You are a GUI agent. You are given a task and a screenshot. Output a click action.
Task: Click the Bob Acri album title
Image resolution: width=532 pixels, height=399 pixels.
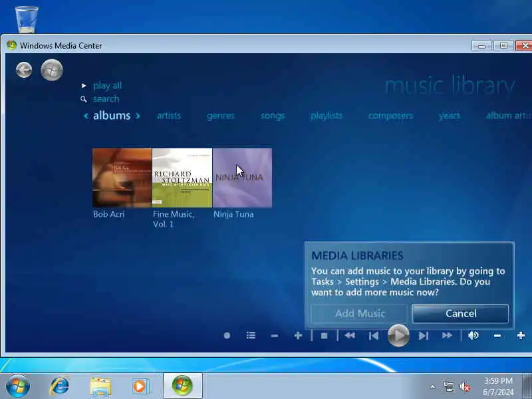tap(109, 214)
